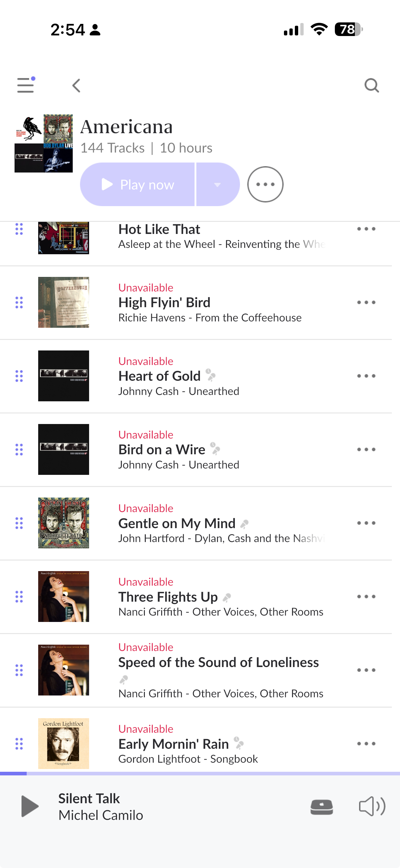The image size is (400, 868).
Task: Tap the Dylan Cash Nashville Cats album art
Action: [63, 523]
